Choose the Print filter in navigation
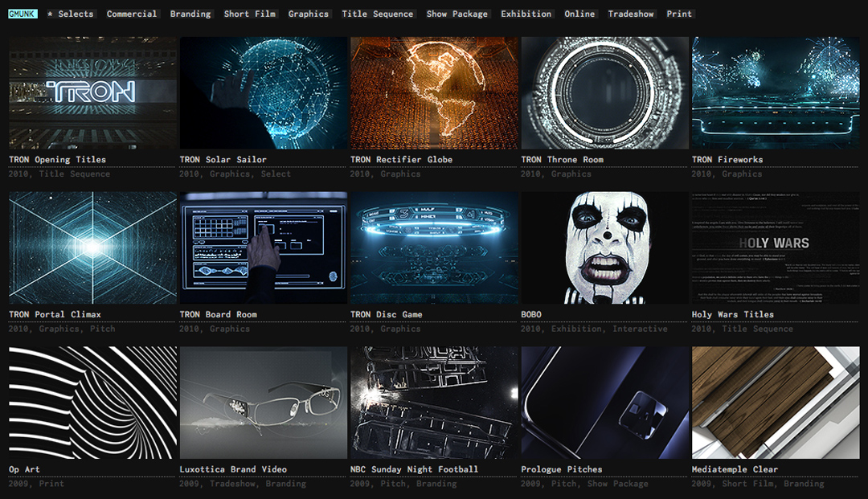This screenshot has height=499, width=868. coord(679,14)
